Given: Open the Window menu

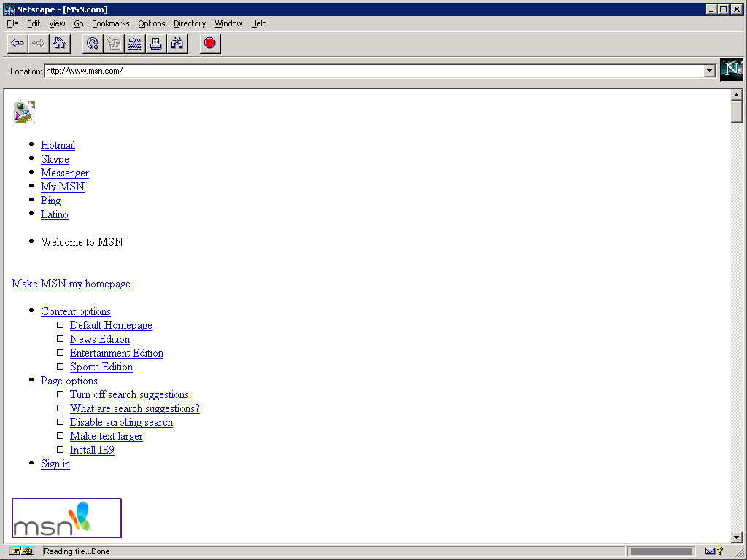Looking at the screenshot, I should [x=228, y=23].
